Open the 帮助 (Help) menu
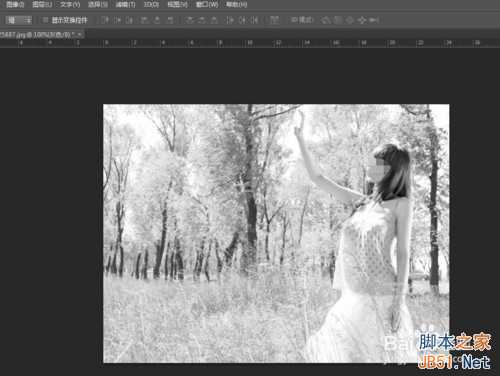Image resolution: width=500 pixels, height=376 pixels. tap(236, 4)
